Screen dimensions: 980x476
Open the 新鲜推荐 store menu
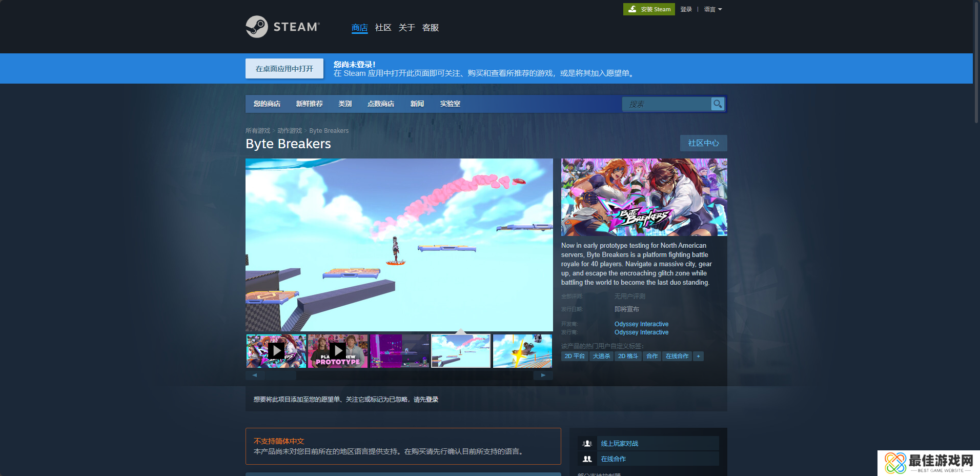click(309, 104)
